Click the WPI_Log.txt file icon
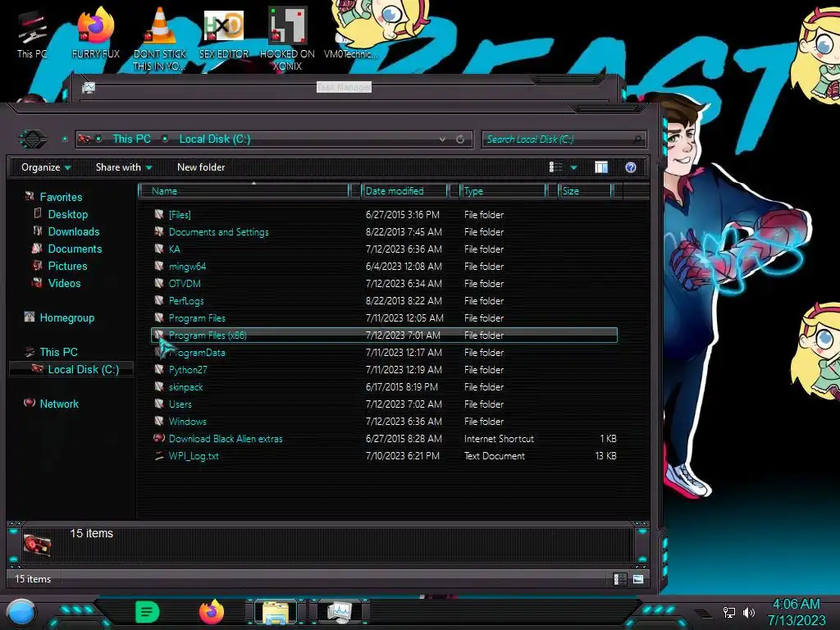This screenshot has height=630, width=840. [159, 456]
